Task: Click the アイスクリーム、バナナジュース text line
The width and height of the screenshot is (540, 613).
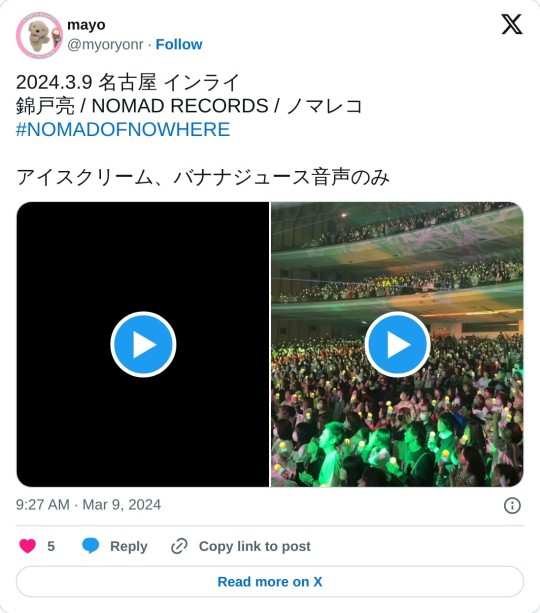Action: 203,177
